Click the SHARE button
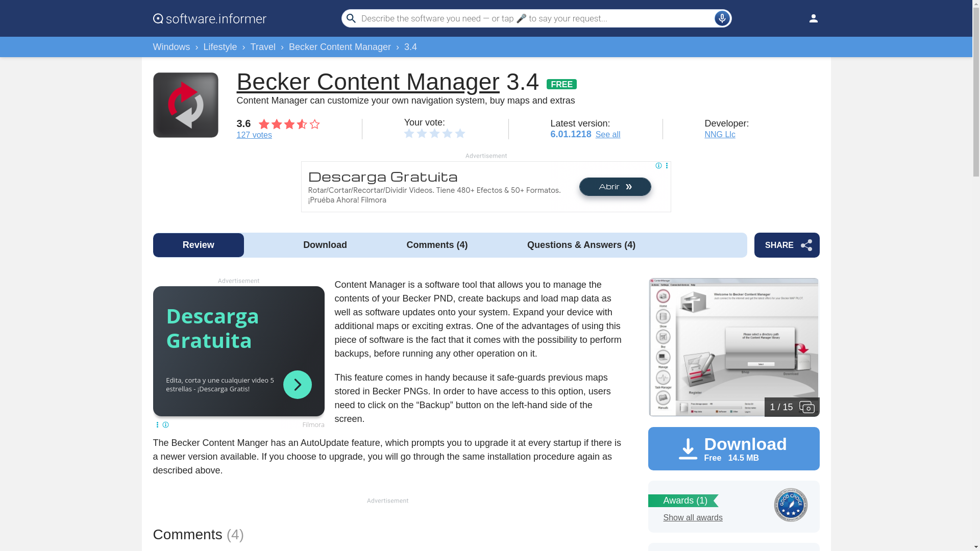The width and height of the screenshot is (980, 551). click(787, 245)
